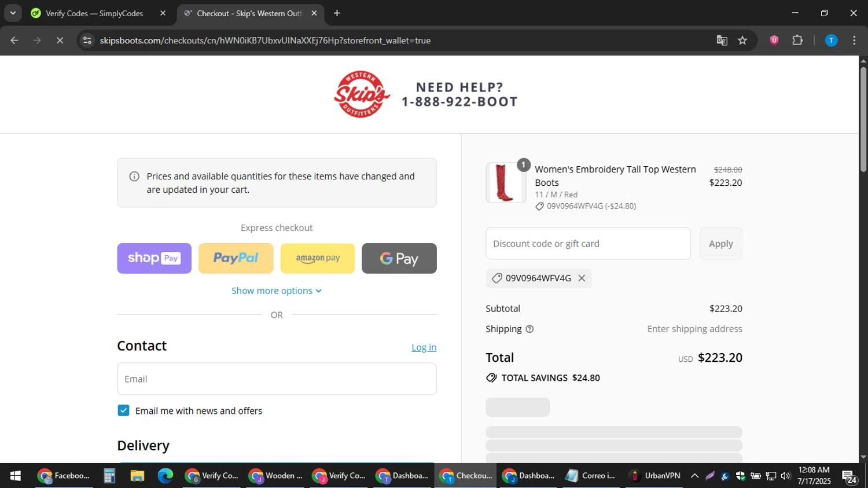Click the Women's Embroidery Tall Top Western Boots title
This screenshot has height=488, width=868.
coord(615,176)
